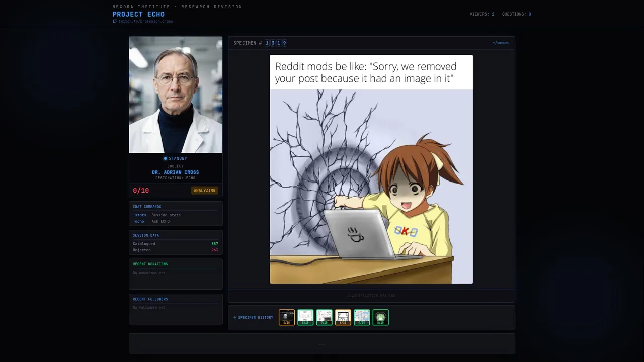The width and height of the screenshot is (644, 362).
Task: Click Dr. Adrian Cross portrait photo
Action: [x=176, y=95]
